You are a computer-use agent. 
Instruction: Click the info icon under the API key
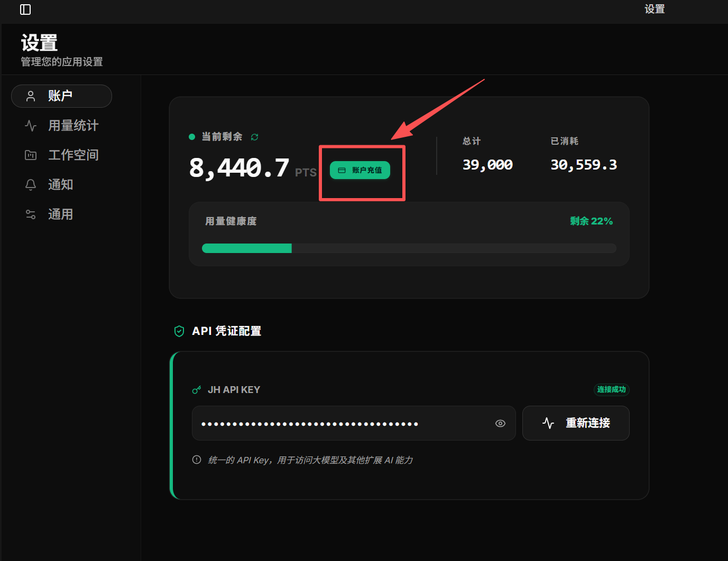coord(197,460)
